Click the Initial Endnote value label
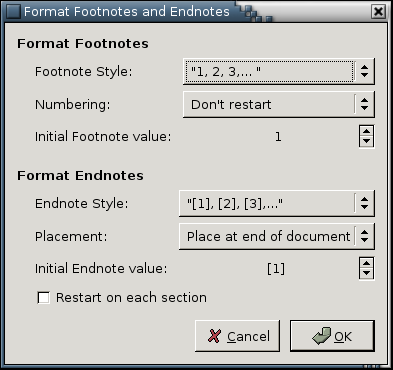 (x=101, y=269)
